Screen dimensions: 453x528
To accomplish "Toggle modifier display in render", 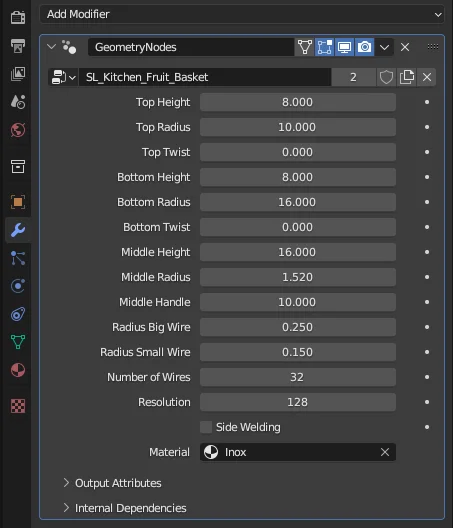I will [x=364, y=47].
